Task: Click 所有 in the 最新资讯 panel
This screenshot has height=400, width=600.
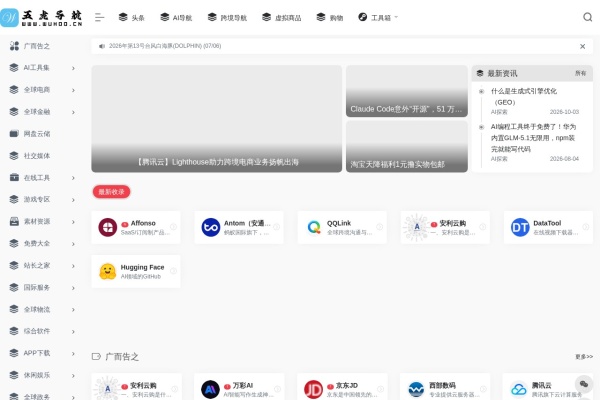Action: point(580,73)
